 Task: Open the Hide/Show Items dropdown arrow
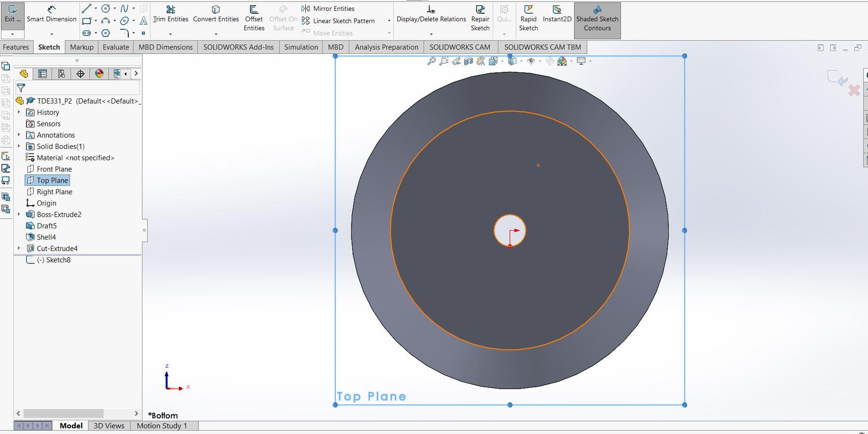540,61
